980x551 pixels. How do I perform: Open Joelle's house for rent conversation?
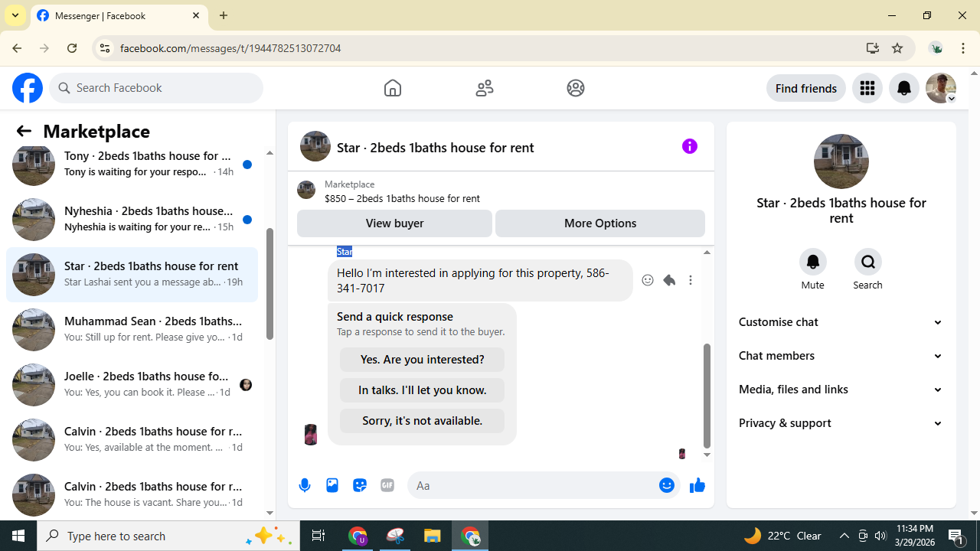click(132, 384)
